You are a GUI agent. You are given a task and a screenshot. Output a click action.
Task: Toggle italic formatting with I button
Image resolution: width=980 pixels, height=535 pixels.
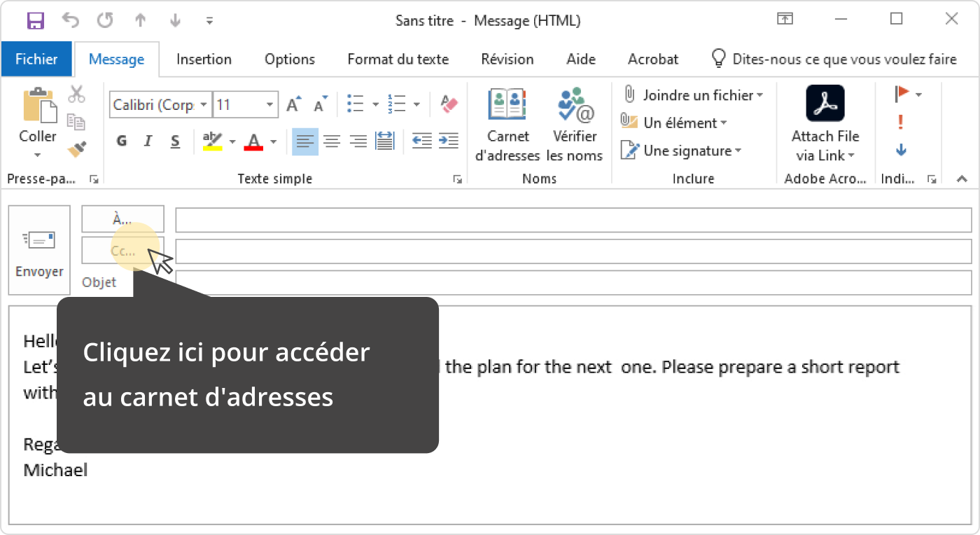click(x=148, y=141)
